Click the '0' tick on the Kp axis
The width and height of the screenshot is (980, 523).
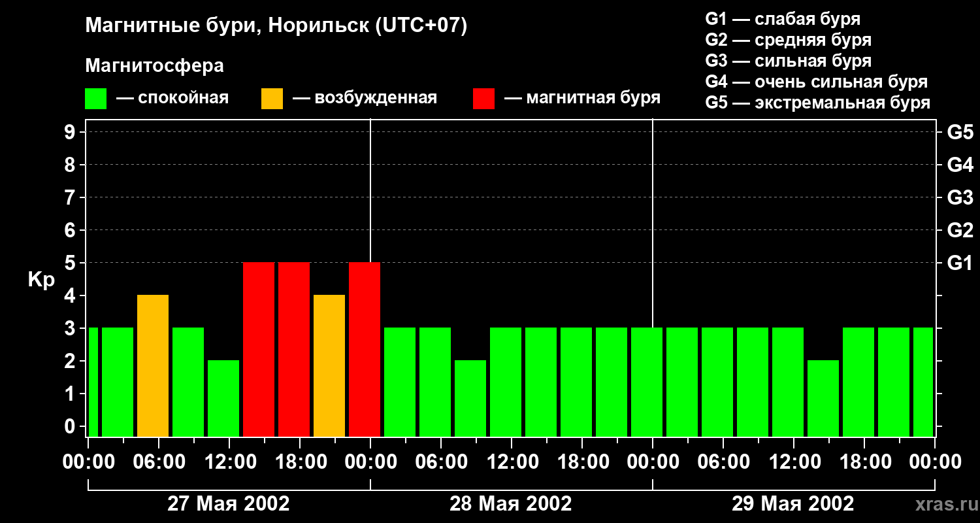pos(71,426)
